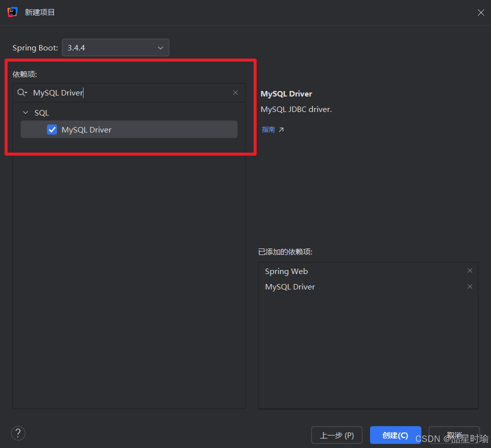Uncheck the MySQL Driver checkbox
Viewport: 491px width, 448px height.
52,129
